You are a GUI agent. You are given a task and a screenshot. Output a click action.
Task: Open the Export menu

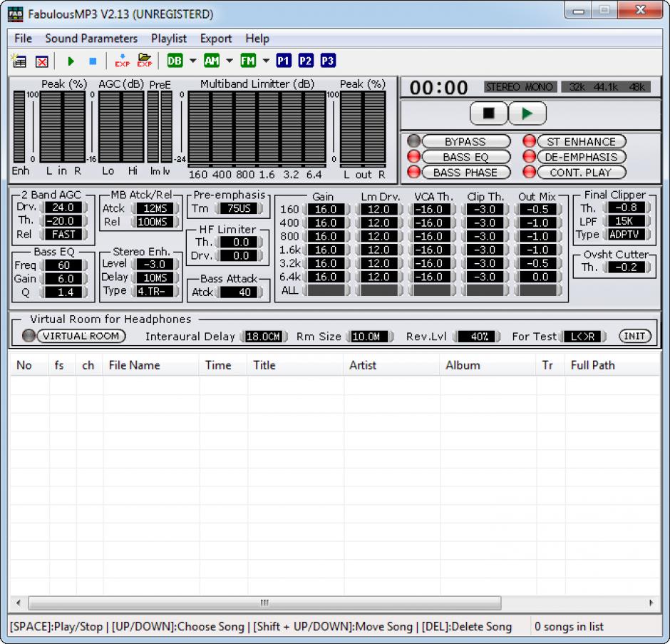pyautogui.click(x=216, y=39)
